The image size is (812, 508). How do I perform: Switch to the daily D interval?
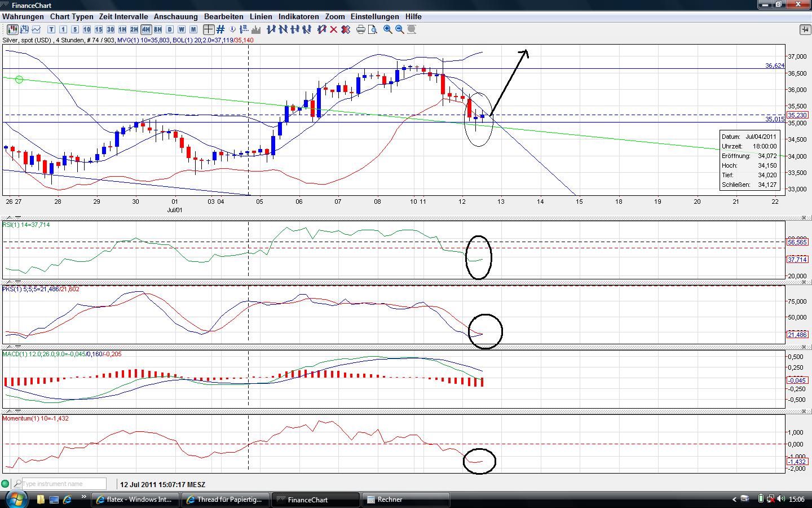click(x=170, y=29)
